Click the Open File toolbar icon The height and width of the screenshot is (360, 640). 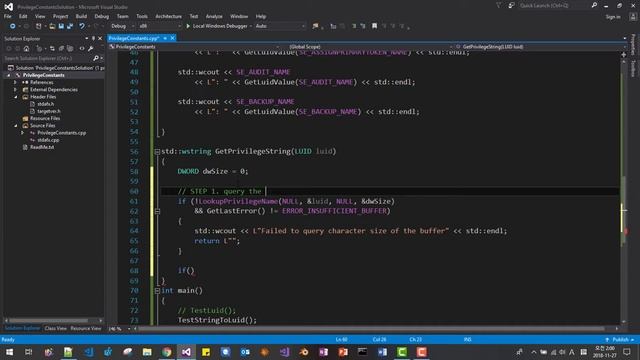[52, 26]
